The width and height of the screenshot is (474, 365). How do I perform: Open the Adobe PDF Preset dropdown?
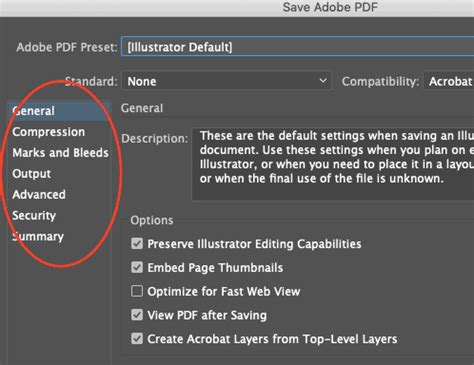297,47
